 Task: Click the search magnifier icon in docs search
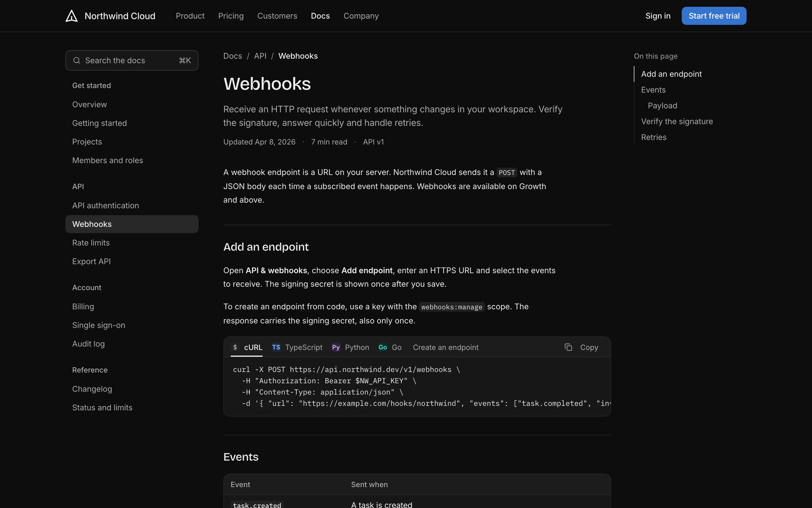tap(77, 60)
